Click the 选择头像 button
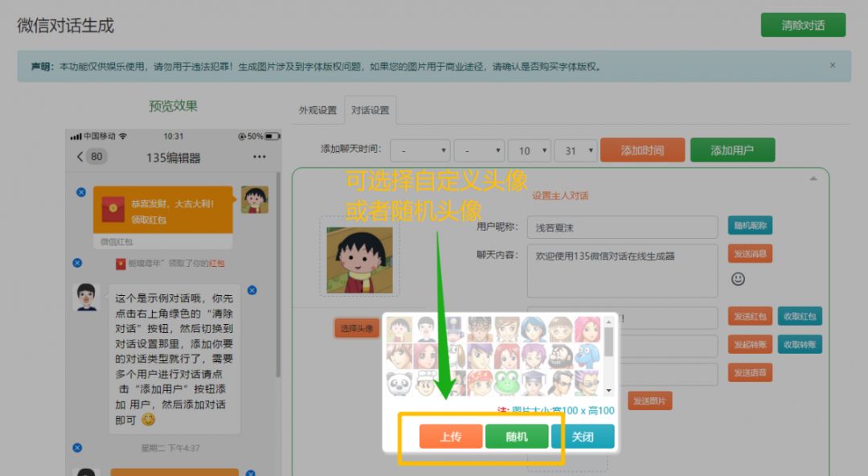This screenshot has height=476, width=868. 357,328
